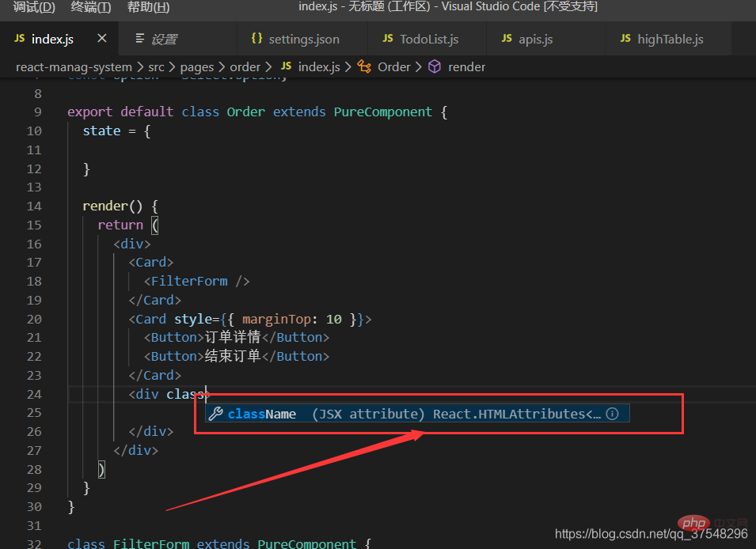Image resolution: width=756 pixels, height=549 pixels.
Task: Click the render method cube icon in breadcrumb
Action: pos(435,66)
